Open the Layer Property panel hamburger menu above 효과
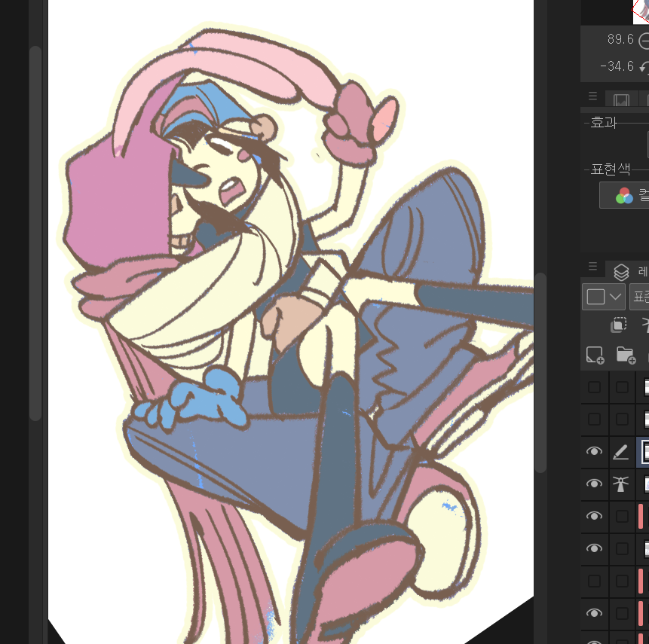 pyautogui.click(x=592, y=96)
